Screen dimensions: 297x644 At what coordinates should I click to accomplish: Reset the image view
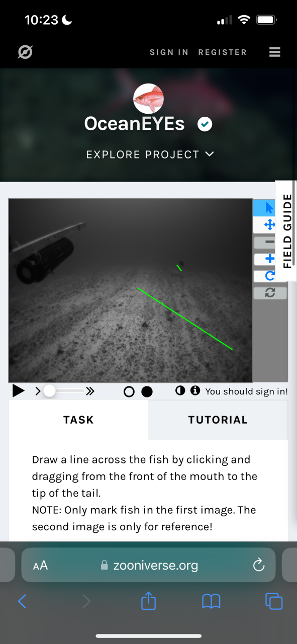point(270,293)
